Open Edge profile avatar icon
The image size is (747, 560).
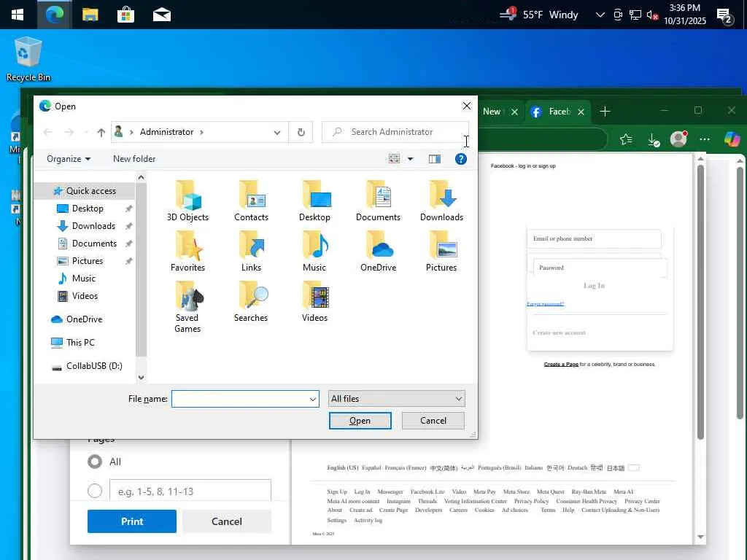pos(678,139)
